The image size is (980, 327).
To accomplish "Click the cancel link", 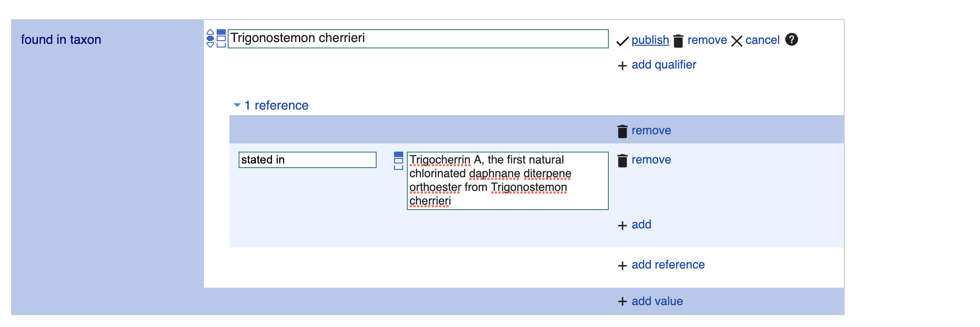I will [762, 40].
